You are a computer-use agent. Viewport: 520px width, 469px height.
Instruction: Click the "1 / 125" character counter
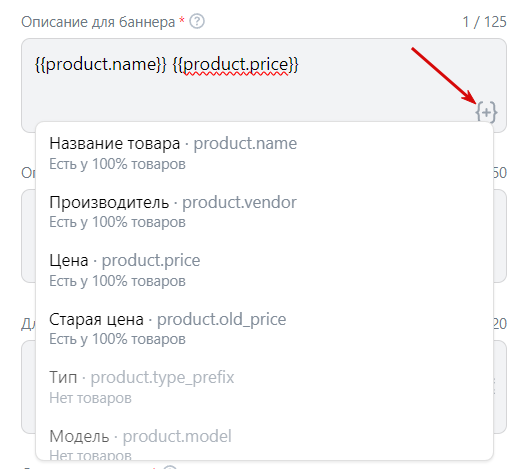click(x=484, y=22)
